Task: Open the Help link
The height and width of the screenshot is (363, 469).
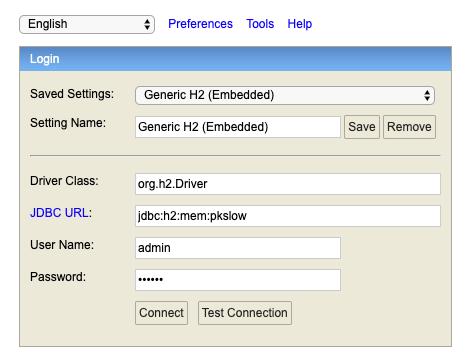Action: [300, 24]
